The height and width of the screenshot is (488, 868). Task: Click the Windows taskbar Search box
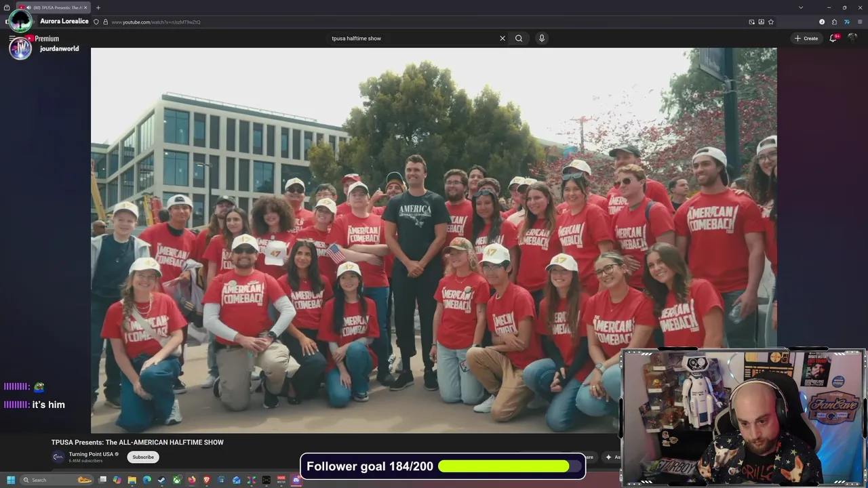point(56,480)
